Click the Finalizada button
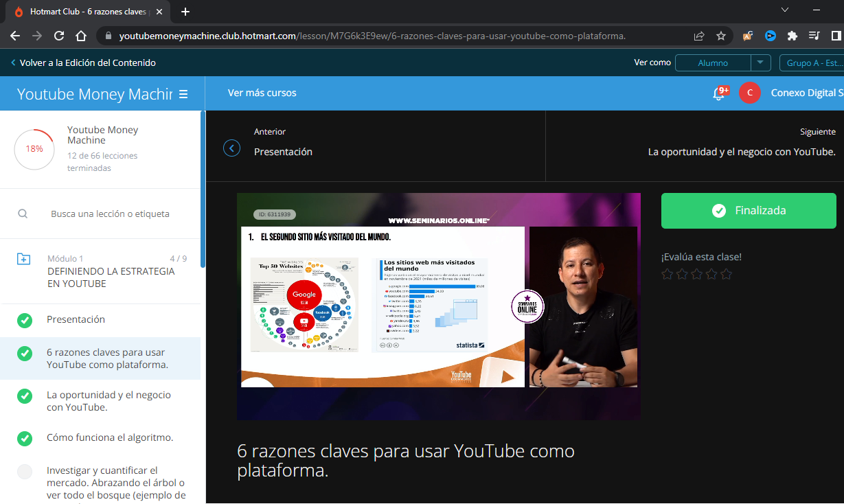Image resolution: width=844 pixels, height=504 pixels. coord(749,211)
